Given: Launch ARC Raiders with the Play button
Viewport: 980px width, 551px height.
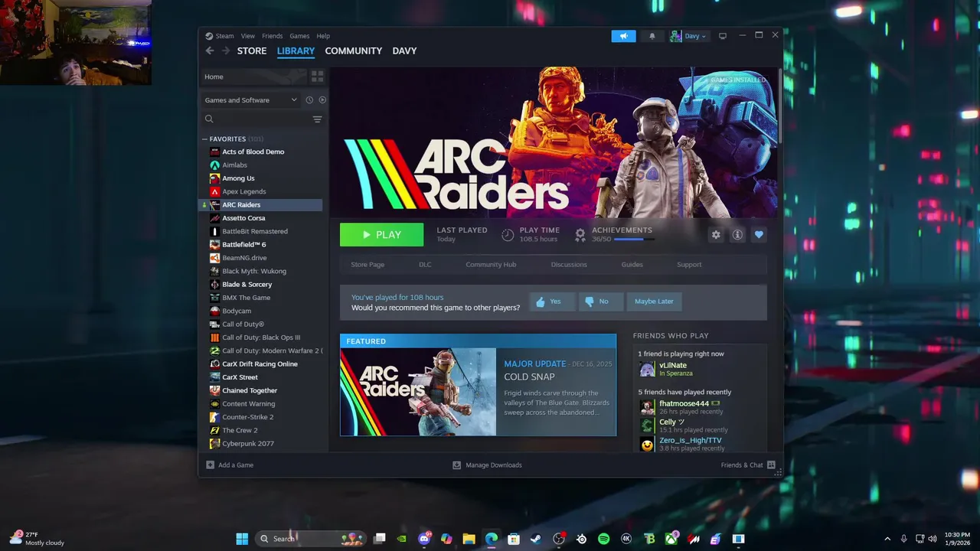Looking at the screenshot, I should 381,235.
